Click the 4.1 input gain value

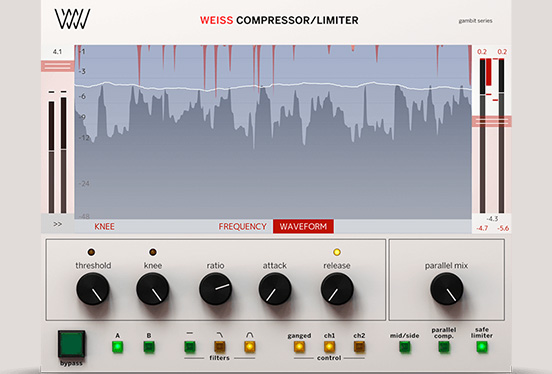pos(57,52)
